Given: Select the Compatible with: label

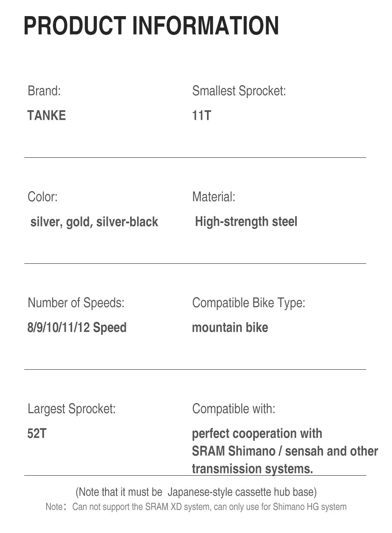Looking at the screenshot, I should [234, 409].
